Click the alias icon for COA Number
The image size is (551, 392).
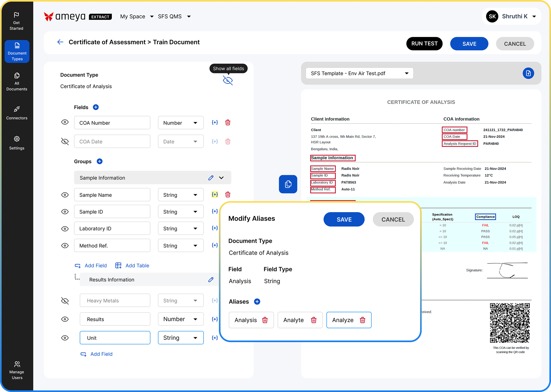215,123
